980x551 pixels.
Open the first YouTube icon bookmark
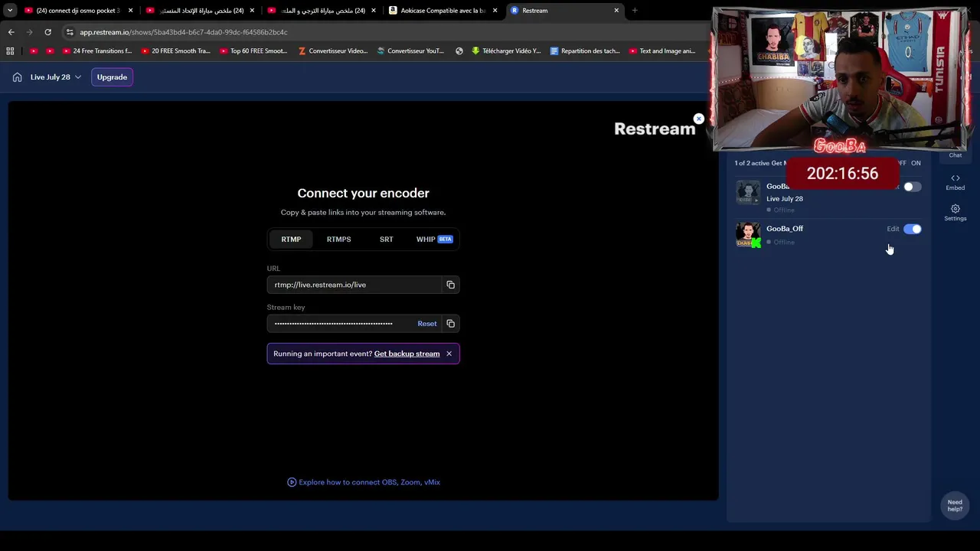pyautogui.click(x=34, y=51)
